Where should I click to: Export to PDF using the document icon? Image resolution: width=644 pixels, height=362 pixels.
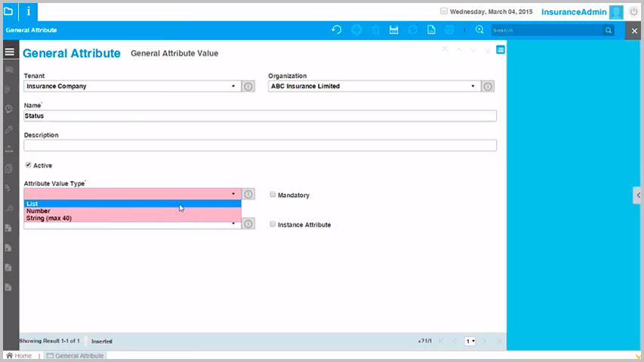[x=431, y=30]
